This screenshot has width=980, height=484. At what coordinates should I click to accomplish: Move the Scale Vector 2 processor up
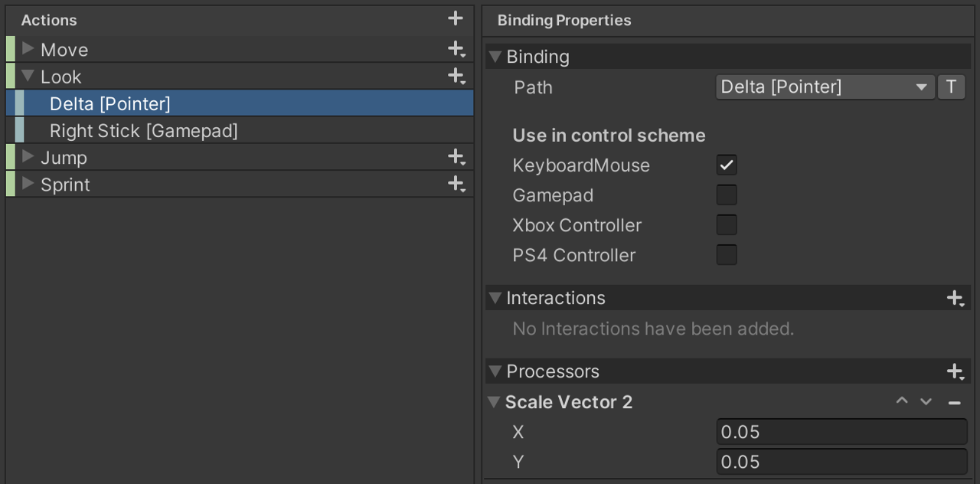click(x=902, y=401)
